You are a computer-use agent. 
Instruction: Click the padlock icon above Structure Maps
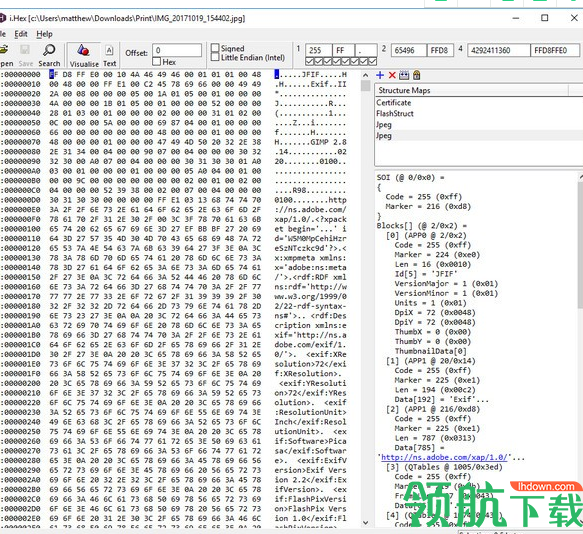click(x=416, y=75)
